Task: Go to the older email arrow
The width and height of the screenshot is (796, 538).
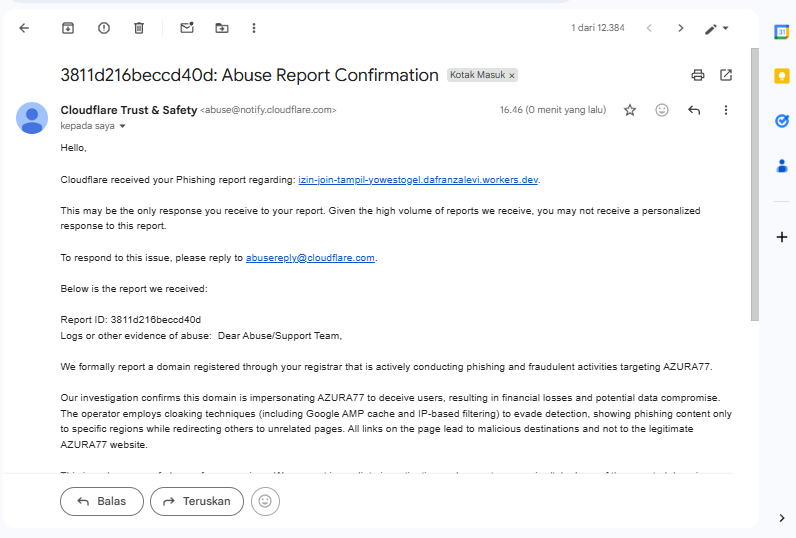Action: coord(681,28)
